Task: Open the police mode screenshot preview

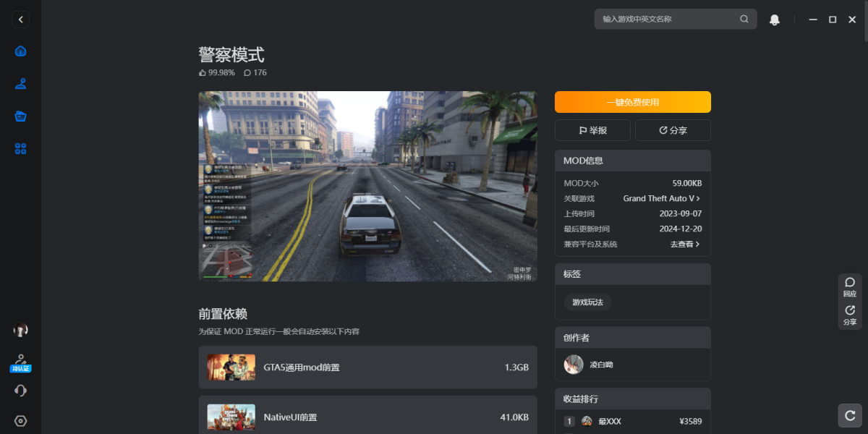Action: click(x=367, y=186)
